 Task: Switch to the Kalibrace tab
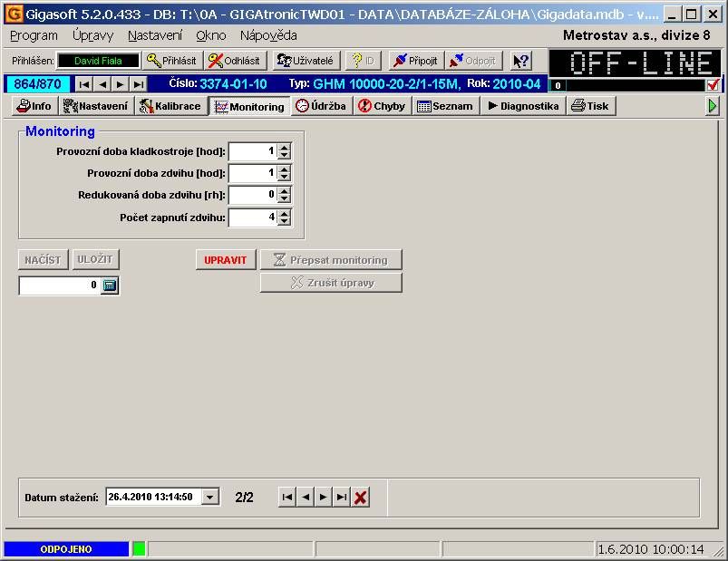(x=170, y=106)
